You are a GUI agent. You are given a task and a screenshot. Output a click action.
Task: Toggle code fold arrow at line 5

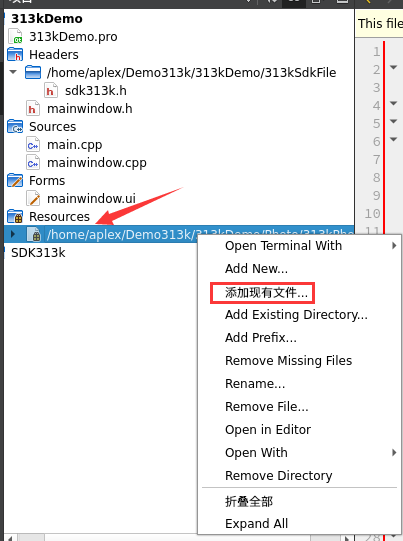[393, 121]
